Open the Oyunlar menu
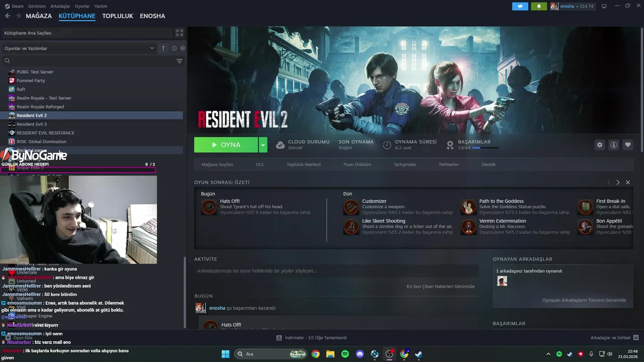This screenshot has width=644, height=362. click(83, 6)
